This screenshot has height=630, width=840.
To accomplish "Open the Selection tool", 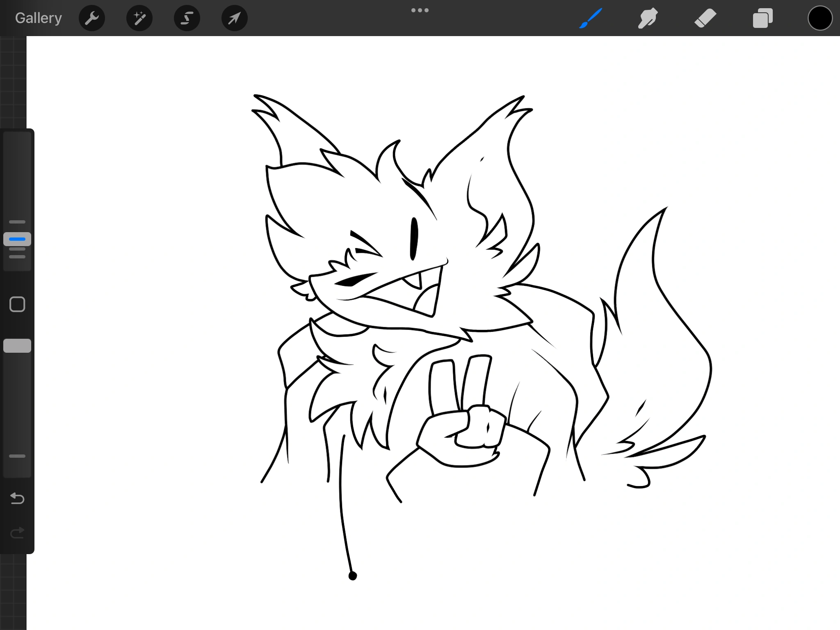I will pyautogui.click(x=187, y=18).
